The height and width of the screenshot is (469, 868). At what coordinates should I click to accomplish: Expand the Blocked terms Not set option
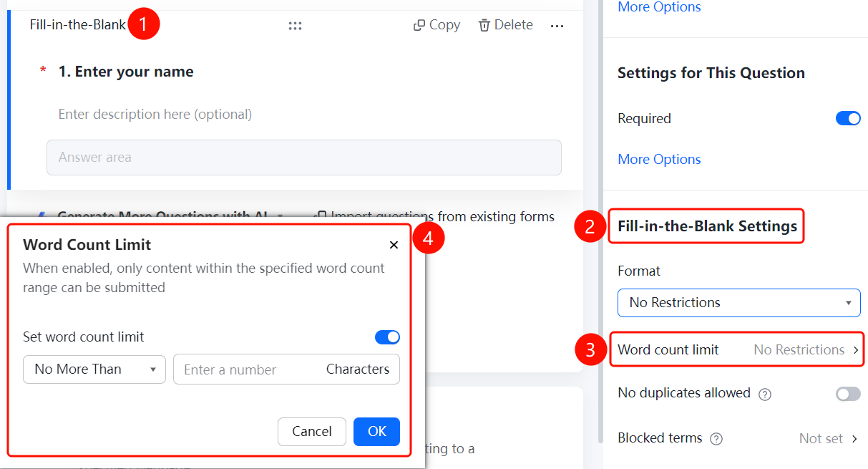click(829, 439)
